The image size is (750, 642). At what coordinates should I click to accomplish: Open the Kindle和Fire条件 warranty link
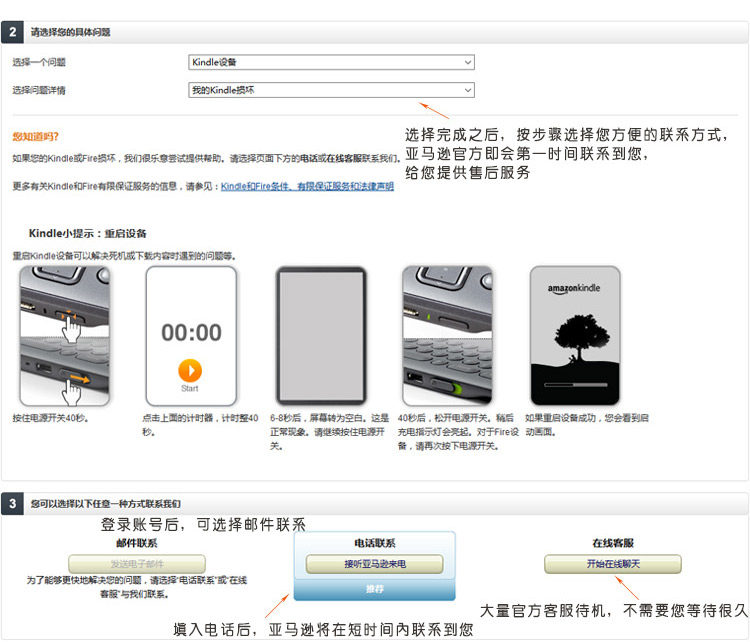[x=307, y=187]
